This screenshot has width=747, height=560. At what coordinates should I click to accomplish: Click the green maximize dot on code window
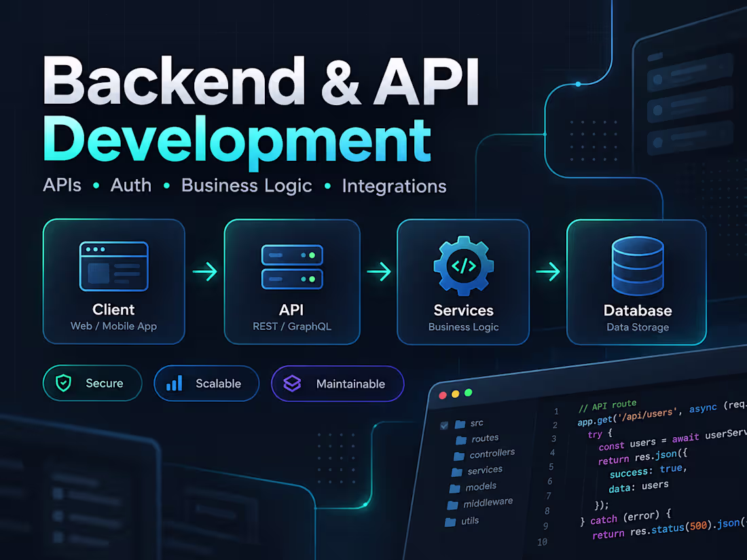[469, 392]
